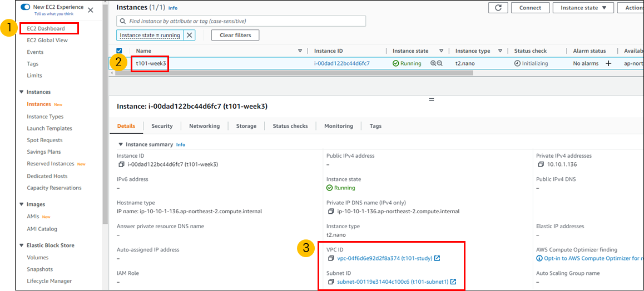The height and width of the screenshot is (291, 644).
Task: Go to Tags in the sidebar navigation
Action: 32,64
